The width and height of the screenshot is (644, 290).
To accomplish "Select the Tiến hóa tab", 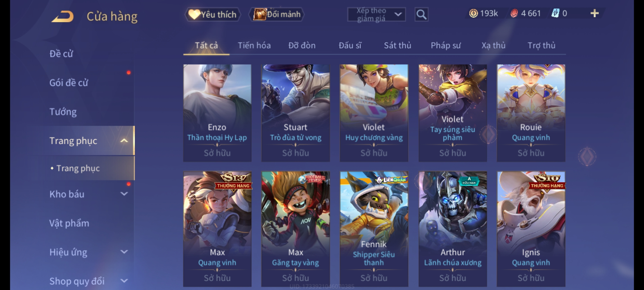I will 254,45.
